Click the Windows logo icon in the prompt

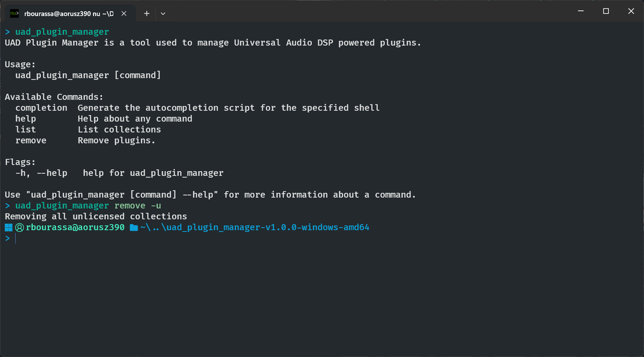pos(9,228)
